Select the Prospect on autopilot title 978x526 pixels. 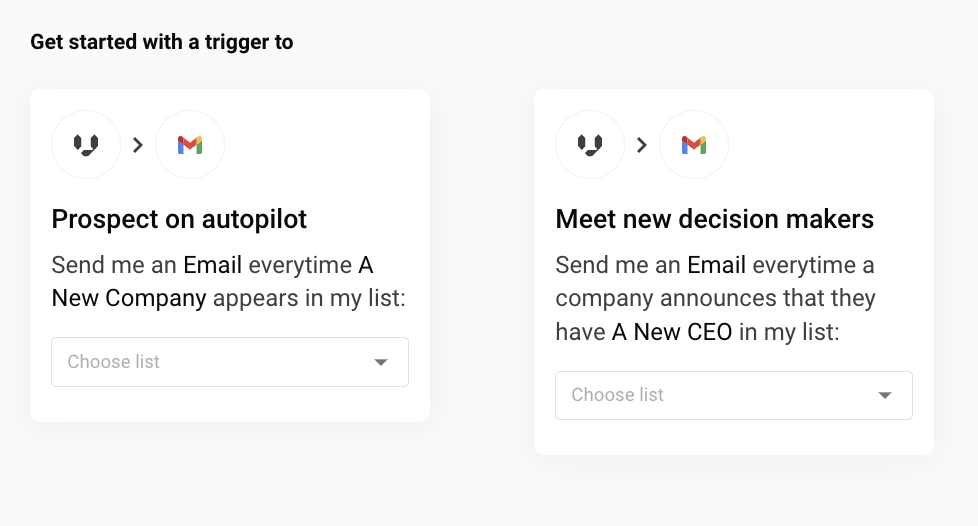coord(179,219)
